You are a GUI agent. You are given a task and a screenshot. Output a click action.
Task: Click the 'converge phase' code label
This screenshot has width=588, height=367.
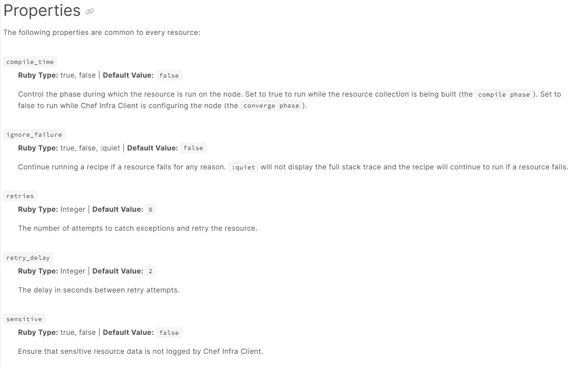271,106
